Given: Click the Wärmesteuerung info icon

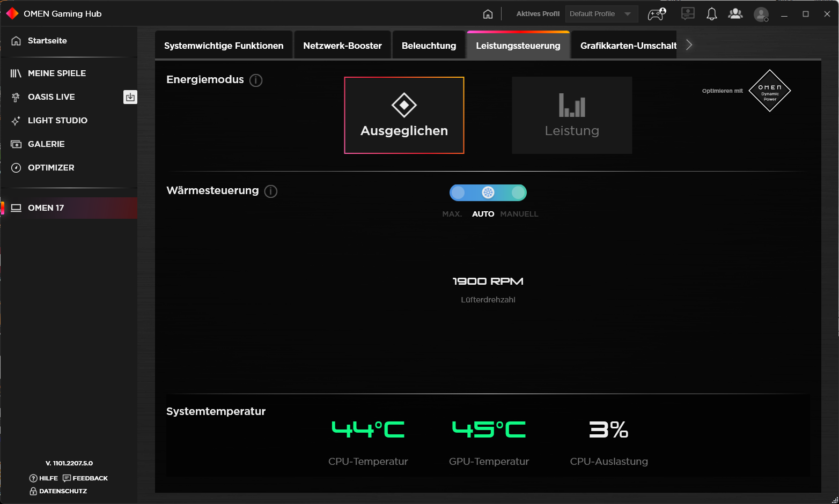Looking at the screenshot, I should [x=271, y=191].
